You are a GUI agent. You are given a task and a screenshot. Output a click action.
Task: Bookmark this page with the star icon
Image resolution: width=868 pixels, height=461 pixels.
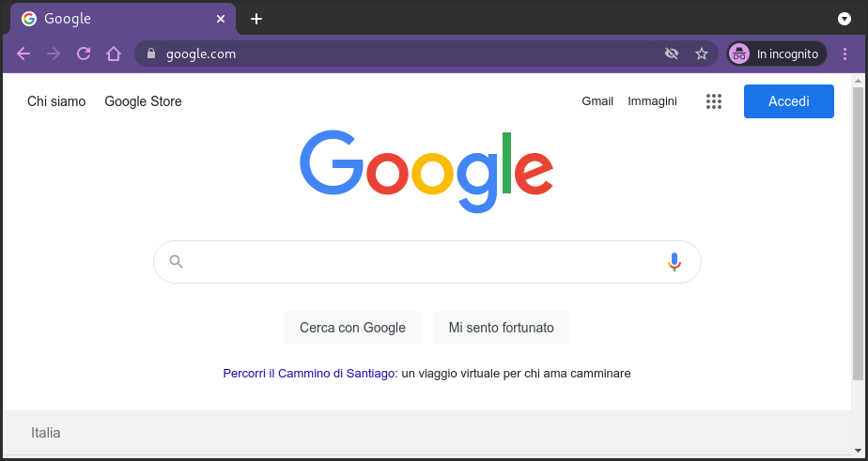pyautogui.click(x=702, y=54)
